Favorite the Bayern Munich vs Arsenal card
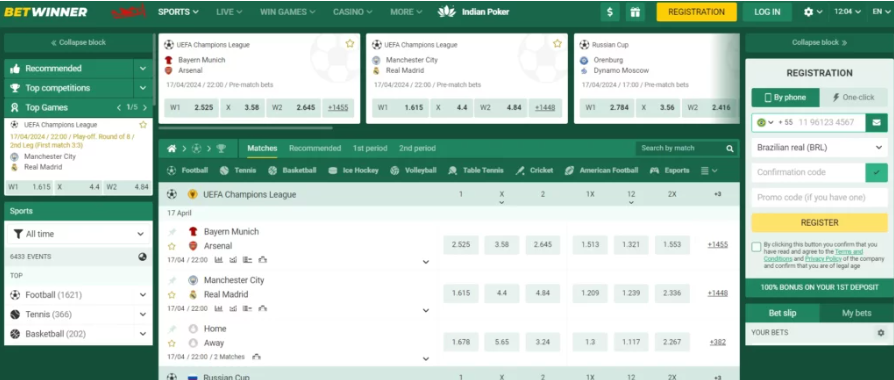The width and height of the screenshot is (894, 380). (350, 44)
